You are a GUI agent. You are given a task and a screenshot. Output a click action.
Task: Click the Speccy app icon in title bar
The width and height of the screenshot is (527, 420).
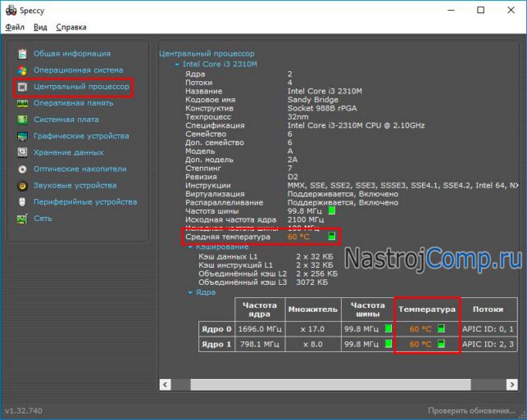click(11, 10)
